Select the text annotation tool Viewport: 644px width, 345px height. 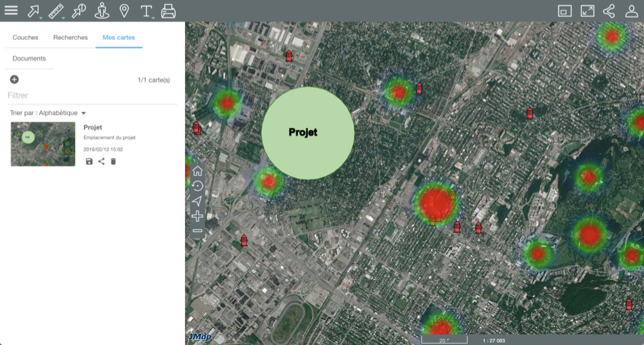coord(146,11)
